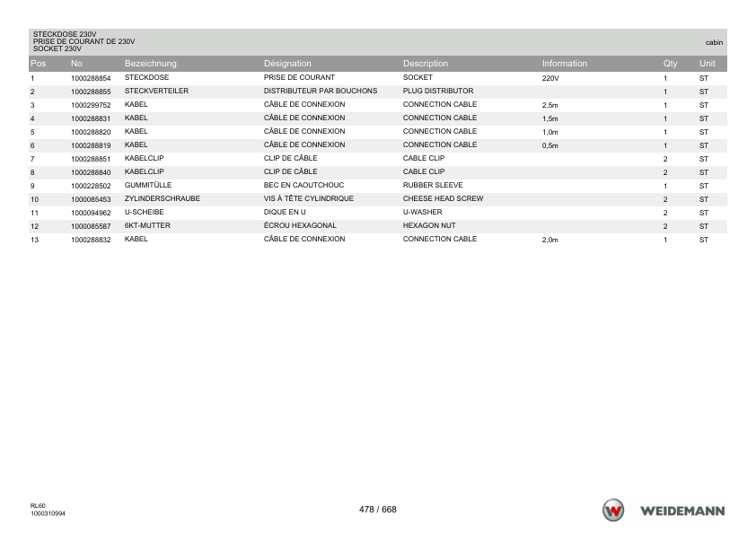Select the WEIDEMANN brand name text
Screen dimensions: 756x534
pyautogui.click(x=682, y=512)
